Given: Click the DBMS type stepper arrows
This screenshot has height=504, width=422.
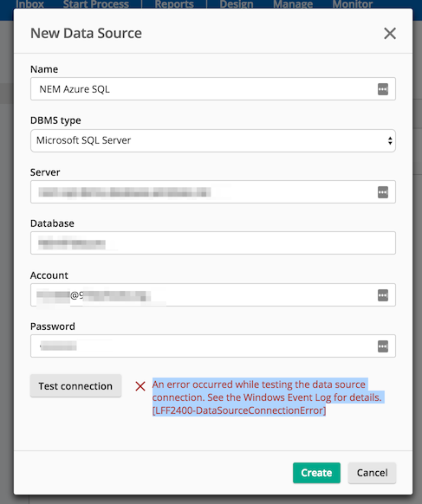Looking at the screenshot, I should [x=390, y=141].
